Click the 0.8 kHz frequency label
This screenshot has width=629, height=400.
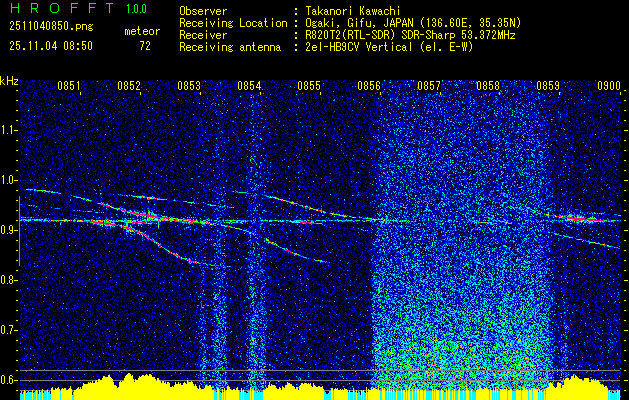9,280
